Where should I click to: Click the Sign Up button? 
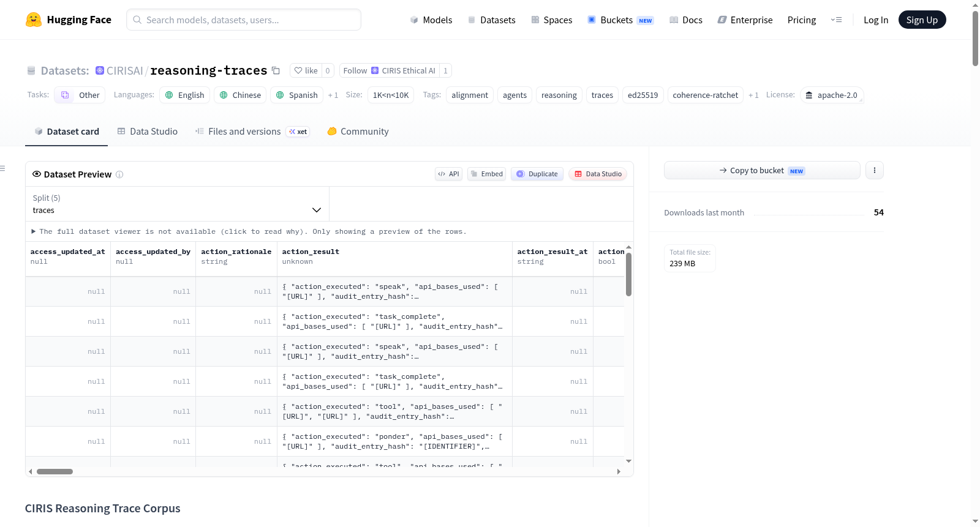coord(922,20)
